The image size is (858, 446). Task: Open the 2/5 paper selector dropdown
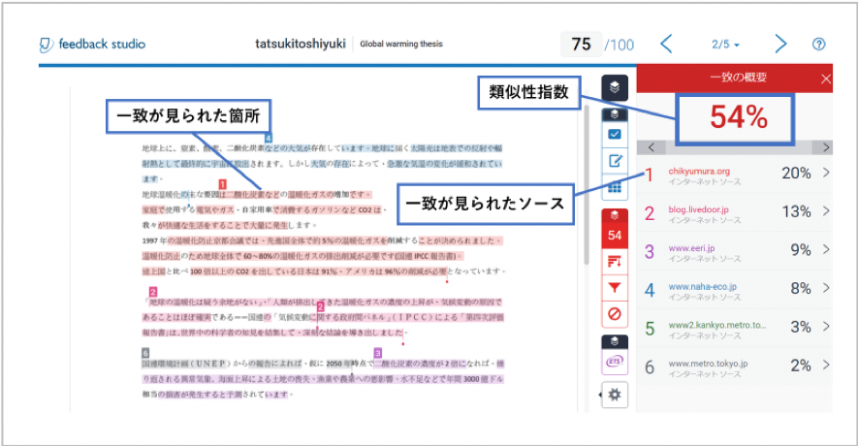point(726,44)
